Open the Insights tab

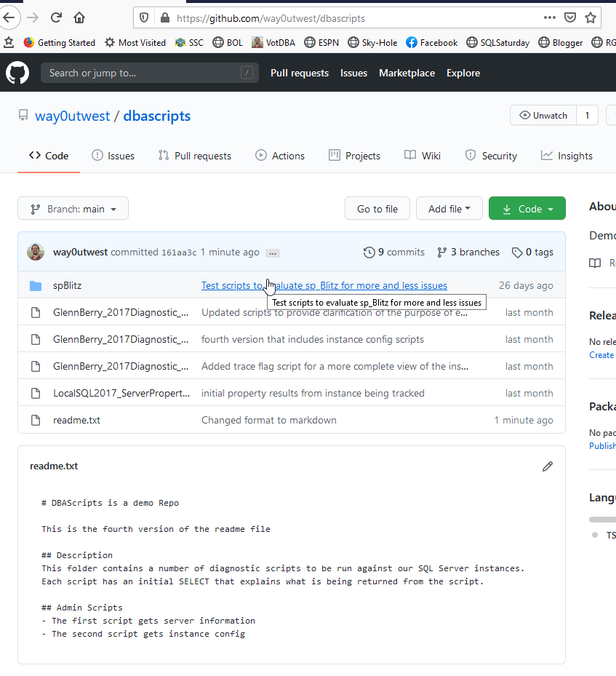567,156
